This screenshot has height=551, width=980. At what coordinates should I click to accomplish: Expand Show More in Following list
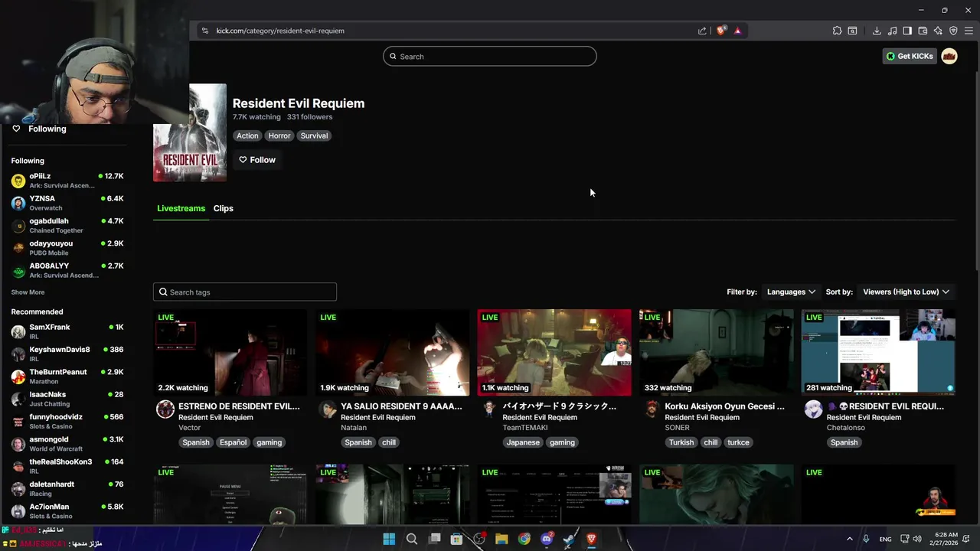[x=28, y=292]
